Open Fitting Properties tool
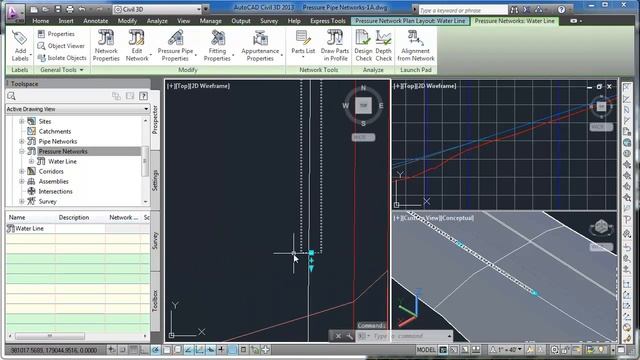Image resolution: width=640 pixels, height=360 pixels. coord(217,46)
